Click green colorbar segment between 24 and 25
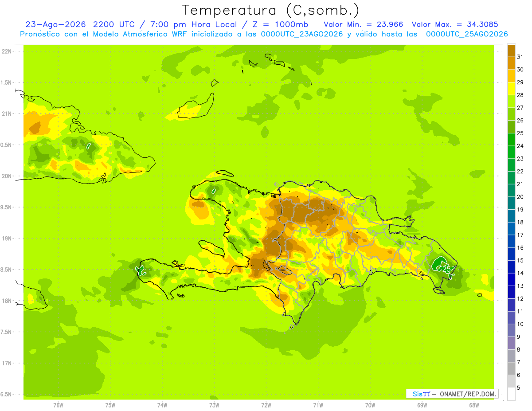Screen dimensions: 532x411 point(511,139)
